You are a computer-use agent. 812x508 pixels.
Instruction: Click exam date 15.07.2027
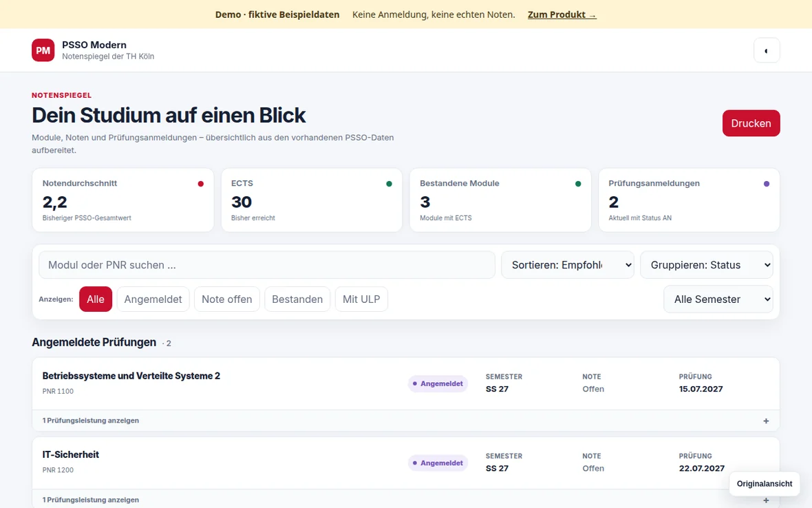[701, 389]
